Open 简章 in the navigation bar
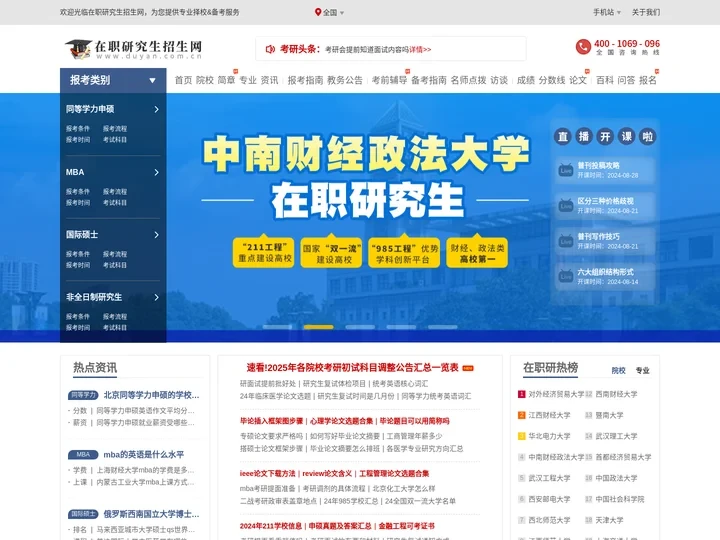The image size is (720, 540). click(x=226, y=80)
